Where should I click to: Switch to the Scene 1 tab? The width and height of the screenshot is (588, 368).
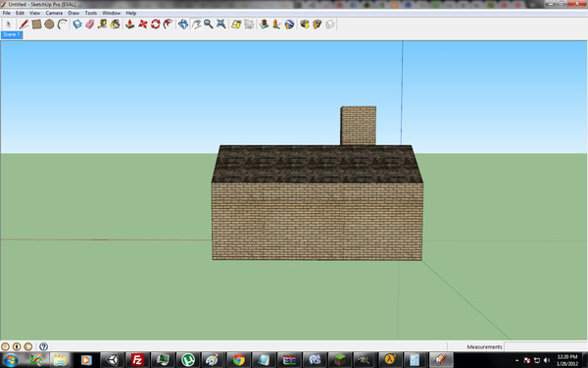pyautogui.click(x=12, y=34)
